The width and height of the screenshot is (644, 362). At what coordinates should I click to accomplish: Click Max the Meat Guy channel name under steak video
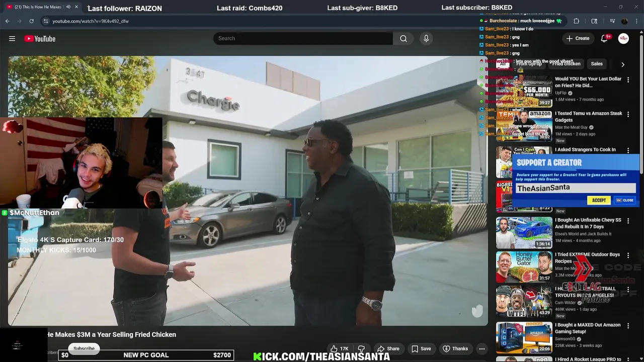tap(571, 127)
